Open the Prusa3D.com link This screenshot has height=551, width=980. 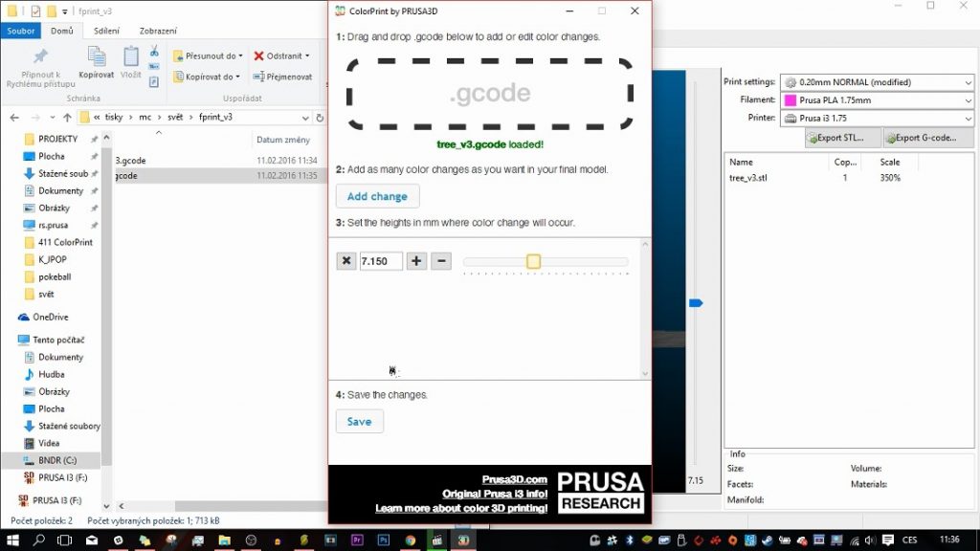(514, 480)
